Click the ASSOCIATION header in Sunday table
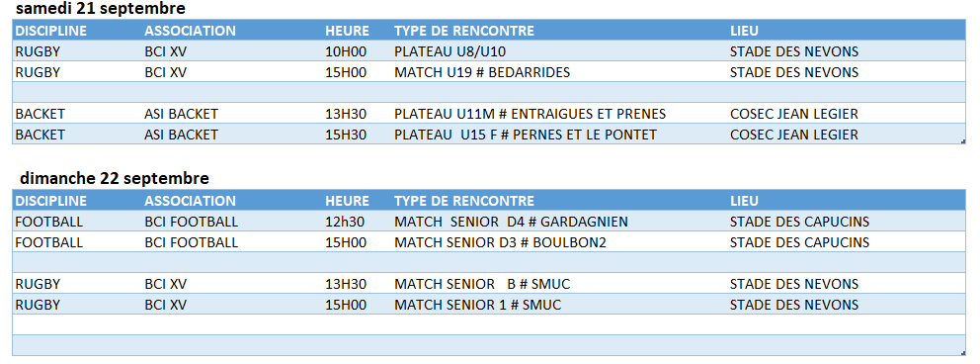Screen dimensions: 980x364 coord(190,201)
